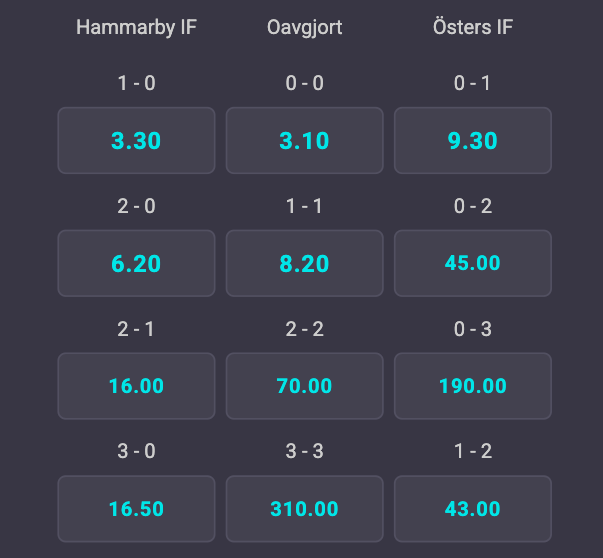Select the 8.20 odds for 1-1
This screenshot has height=558, width=603.
coord(304,263)
